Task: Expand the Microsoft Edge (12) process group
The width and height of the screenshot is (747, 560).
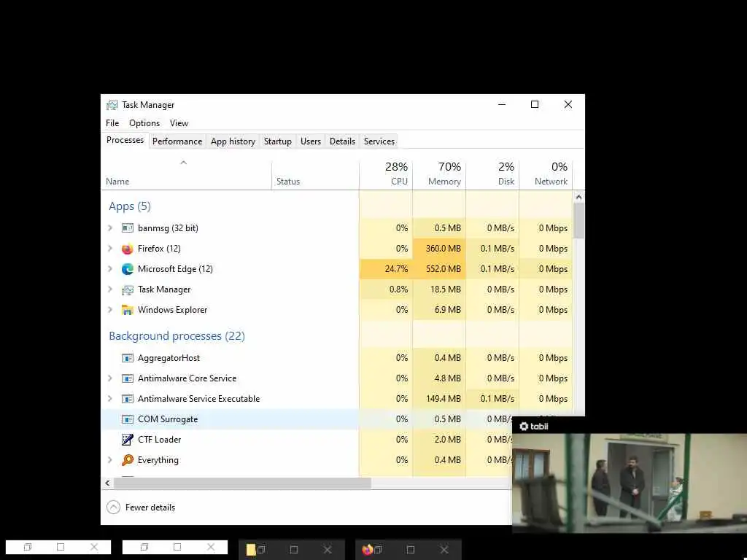Action: 110,269
